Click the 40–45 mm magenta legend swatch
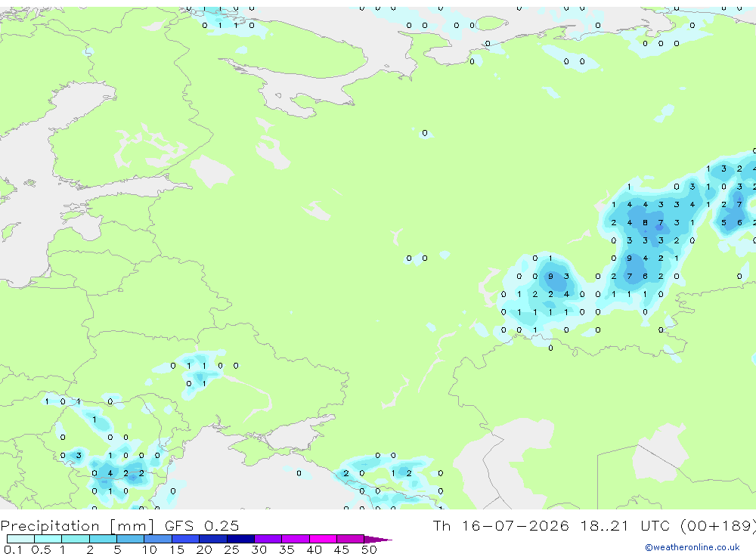756x554 pixels. coord(323,539)
